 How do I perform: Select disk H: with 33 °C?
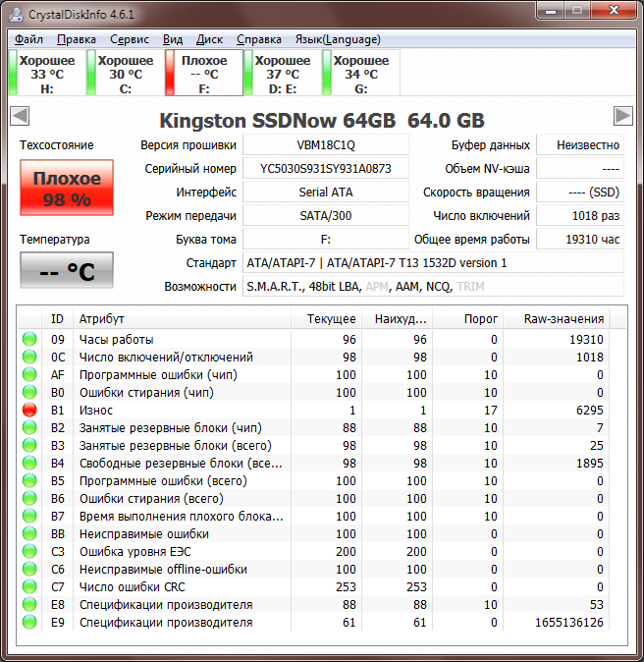pyautogui.click(x=47, y=73)
